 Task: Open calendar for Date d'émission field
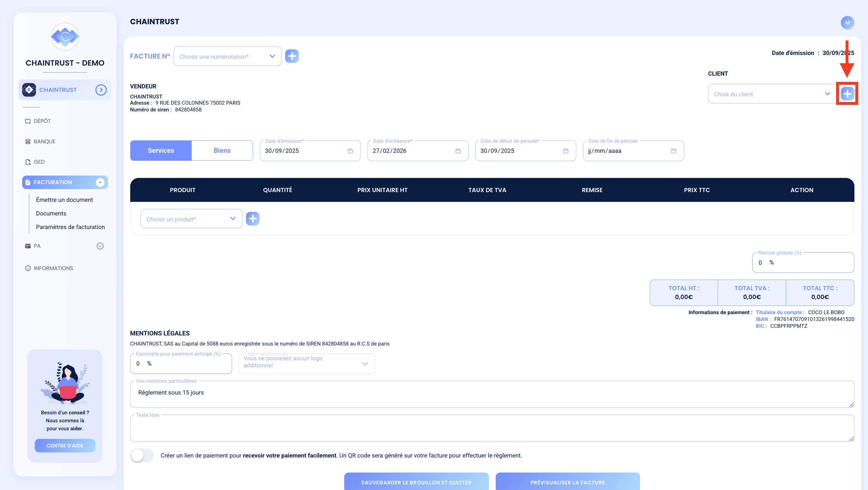pyautogui.click(x=350, y=151)
